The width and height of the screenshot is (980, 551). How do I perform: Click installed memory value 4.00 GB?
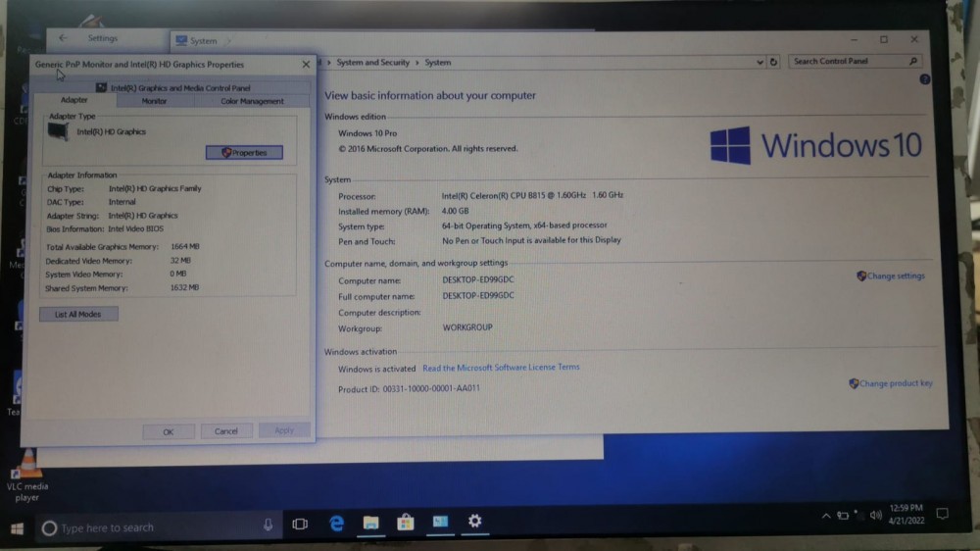(x=455, y=212)
